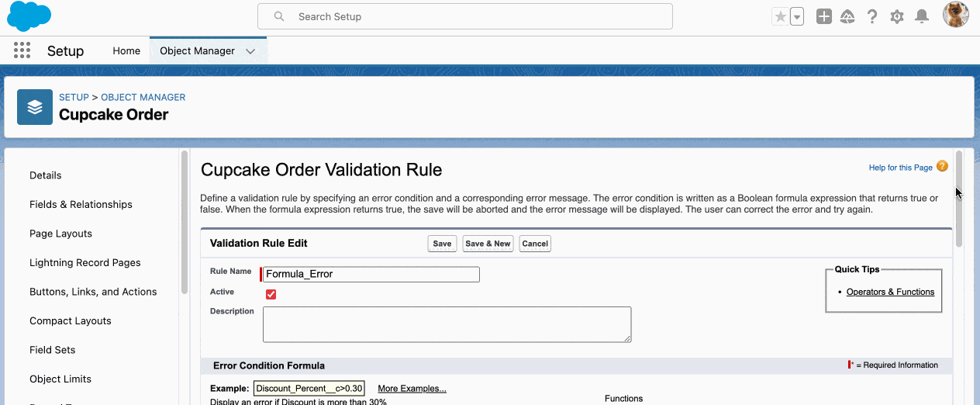Click the Save button
This screenshot has width=980, height=405.
click(x=442, y=244)
